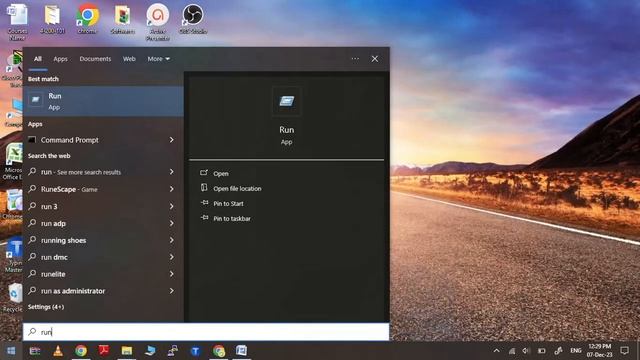Open the 4-200-101 folder on desktop

[x=52, y=19]
